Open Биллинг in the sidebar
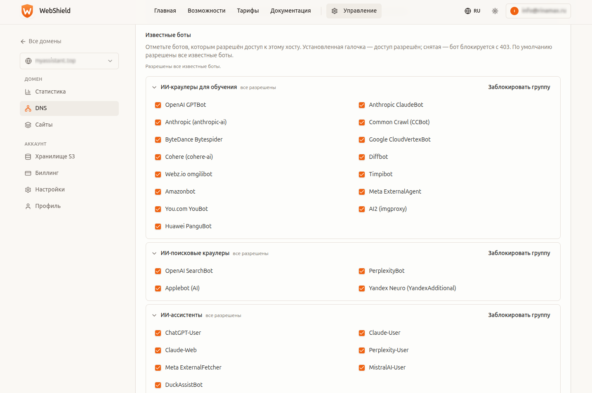 [69, 173]
